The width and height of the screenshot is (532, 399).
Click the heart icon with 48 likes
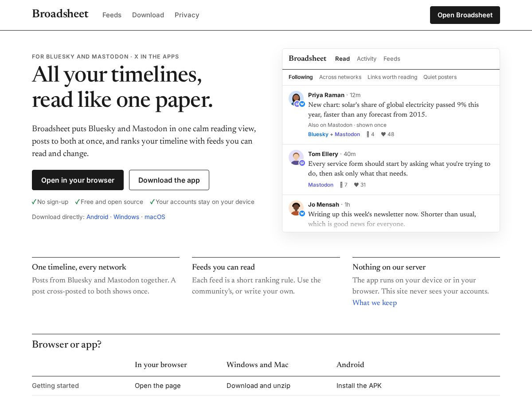[383, 134]
